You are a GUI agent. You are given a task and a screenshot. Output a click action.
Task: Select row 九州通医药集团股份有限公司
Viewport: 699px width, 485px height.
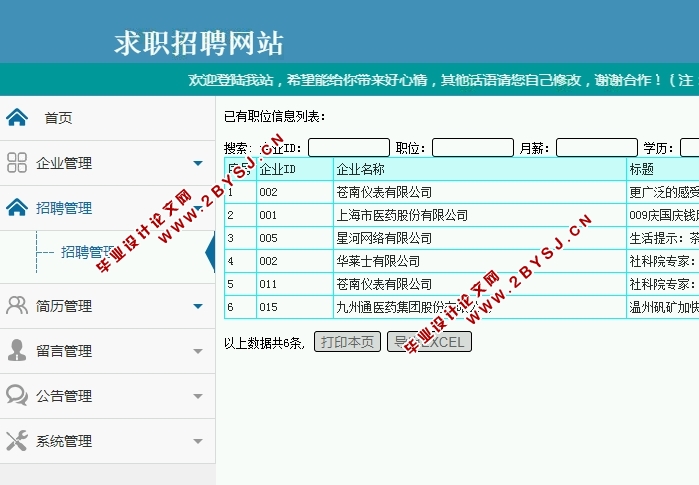point(461,307)
